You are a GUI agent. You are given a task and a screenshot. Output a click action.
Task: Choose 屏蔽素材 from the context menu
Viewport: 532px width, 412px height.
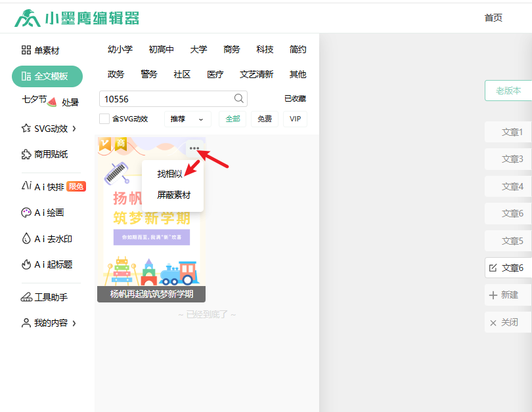point(173,195)
